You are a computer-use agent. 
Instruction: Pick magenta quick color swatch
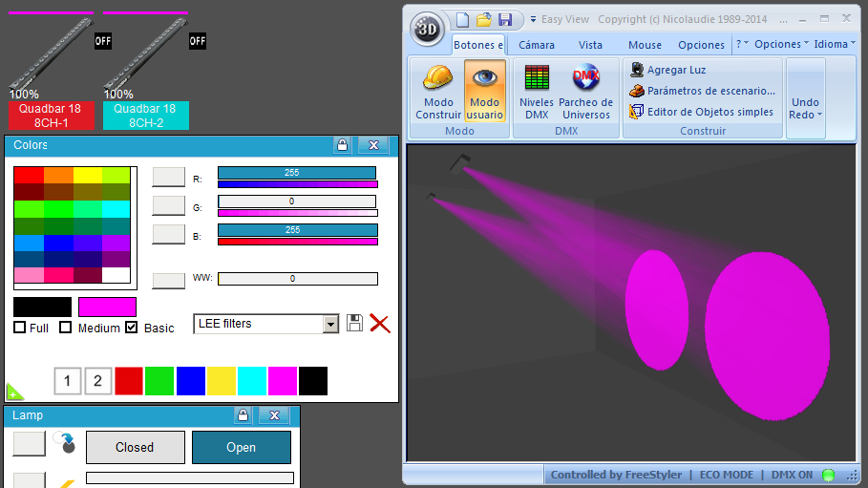(283, 381)
